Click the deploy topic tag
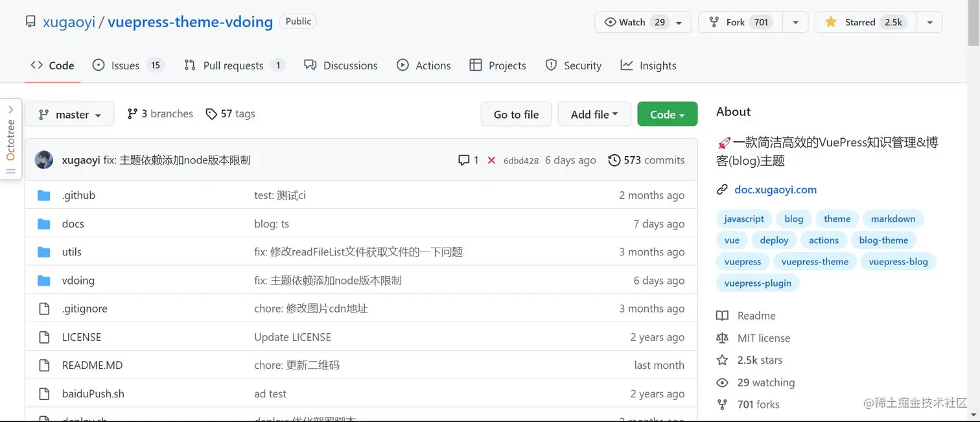This screenshot has height=422, width=980. (774, 240)
